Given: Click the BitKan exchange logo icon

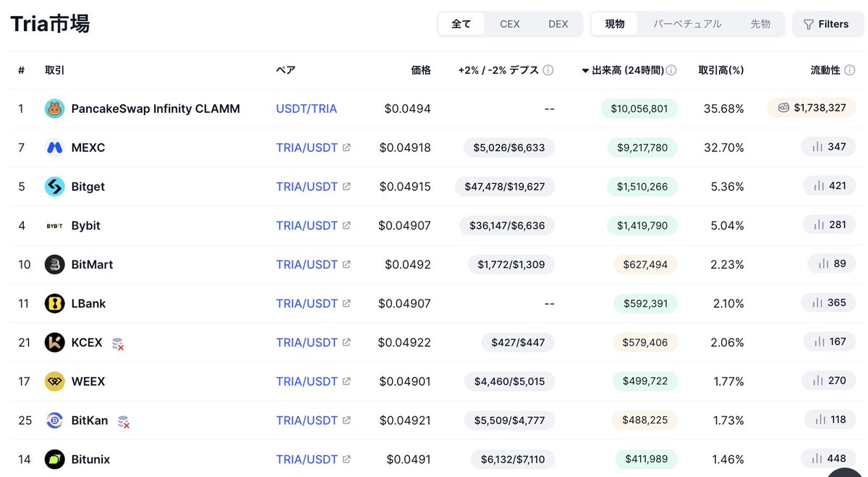Looking at the screenshot, I should [x=55, y=421].
